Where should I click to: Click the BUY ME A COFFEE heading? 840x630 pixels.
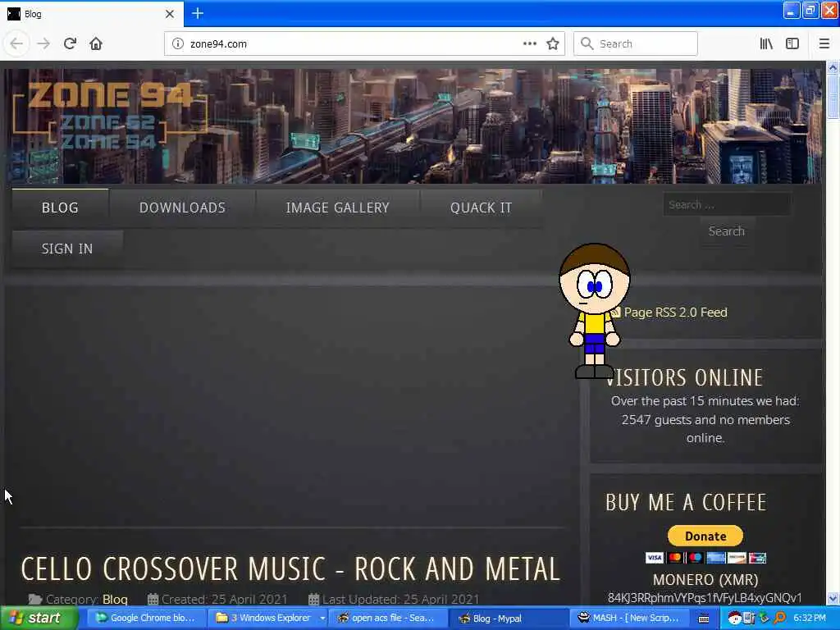(686, 503)
